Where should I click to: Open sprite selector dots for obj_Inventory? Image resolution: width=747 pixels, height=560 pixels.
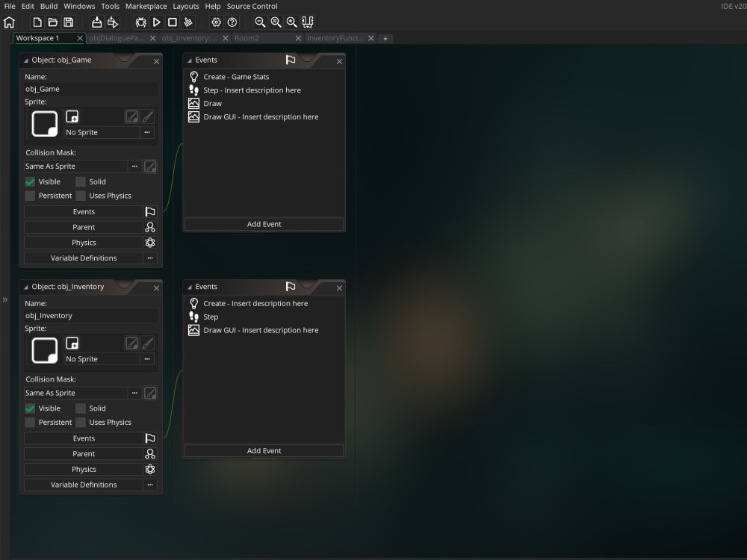click(x=147, y=359)
